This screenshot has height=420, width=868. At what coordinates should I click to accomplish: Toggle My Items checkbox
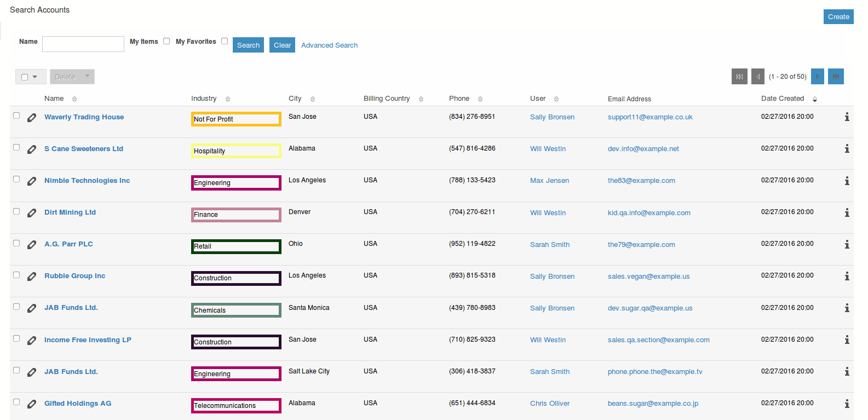(x=166, y=41)
